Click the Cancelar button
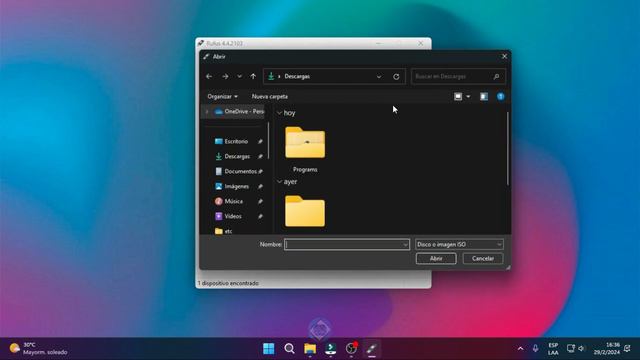This screenshot has width=640, height=360. click(483, 258)
